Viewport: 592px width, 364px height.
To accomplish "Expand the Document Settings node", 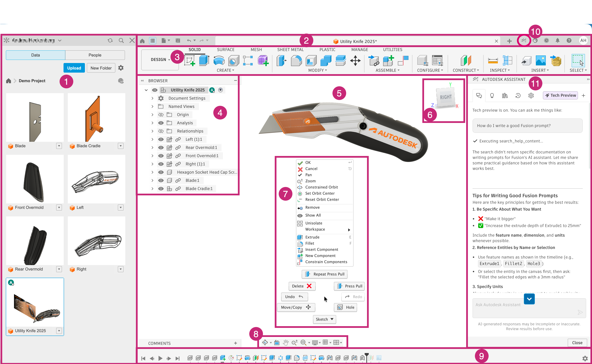I will tap(152, 98).
